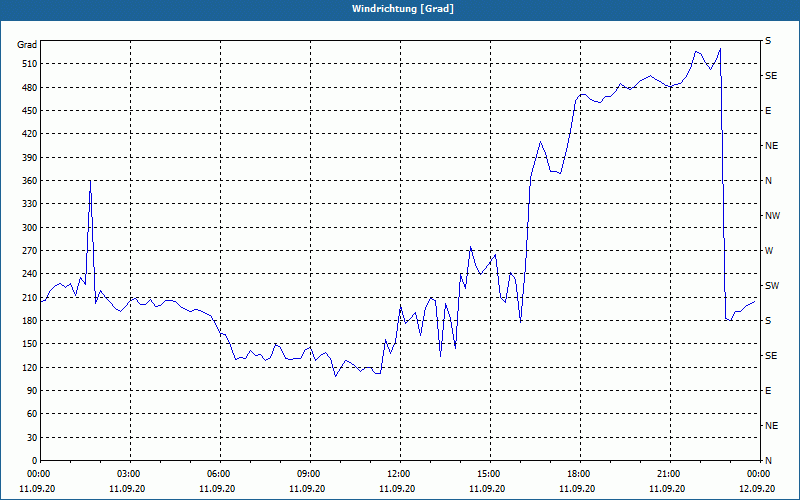Screen dimensions: 800x500
Task: Select the NE compass label near 400 level
Action: tap(771, 146)
